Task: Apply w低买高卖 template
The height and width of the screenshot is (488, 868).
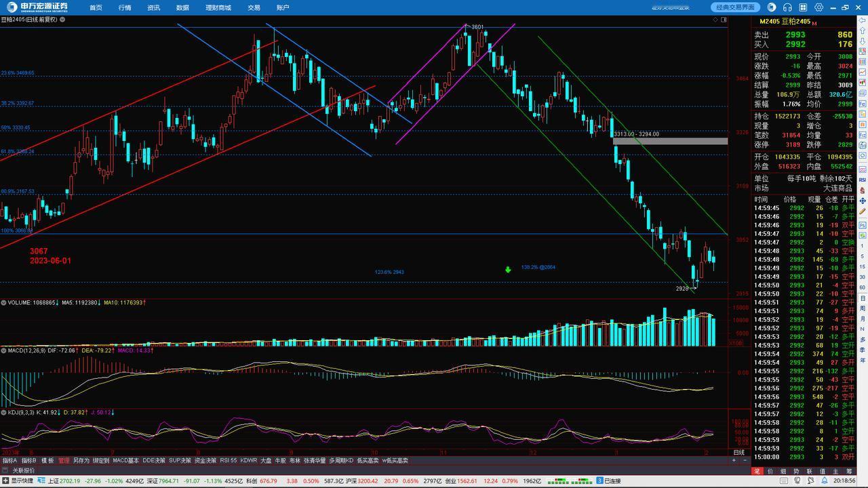Action: (395, 460)
